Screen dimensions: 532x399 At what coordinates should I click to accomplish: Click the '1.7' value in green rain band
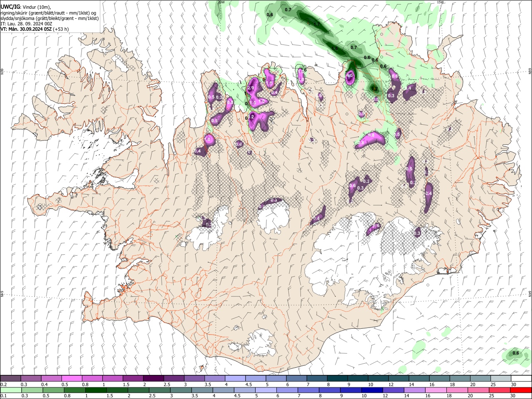[317, 24]
